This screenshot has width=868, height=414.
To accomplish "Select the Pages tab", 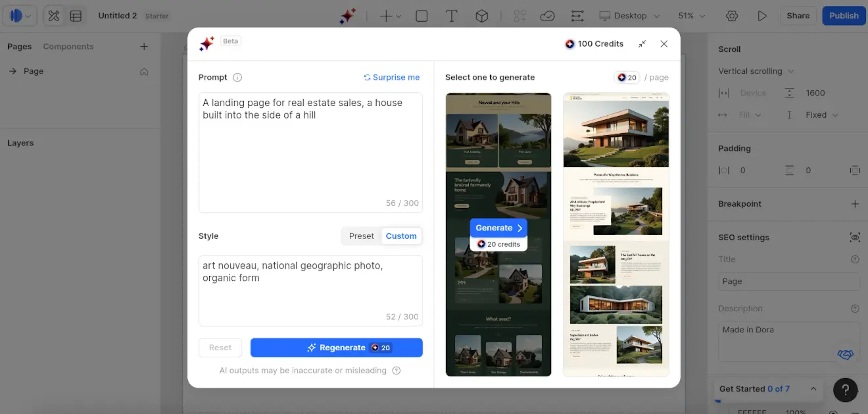I will (19, 46).
